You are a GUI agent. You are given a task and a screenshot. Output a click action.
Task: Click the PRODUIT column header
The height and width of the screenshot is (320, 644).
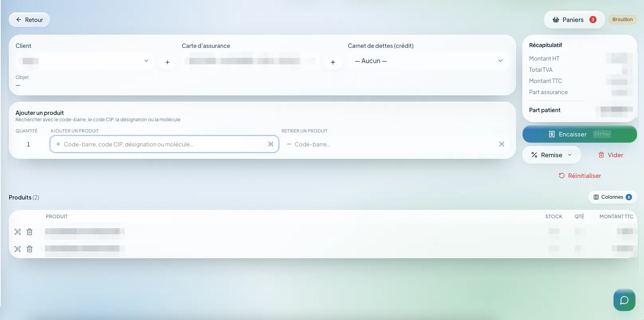[x=57, y=217]
